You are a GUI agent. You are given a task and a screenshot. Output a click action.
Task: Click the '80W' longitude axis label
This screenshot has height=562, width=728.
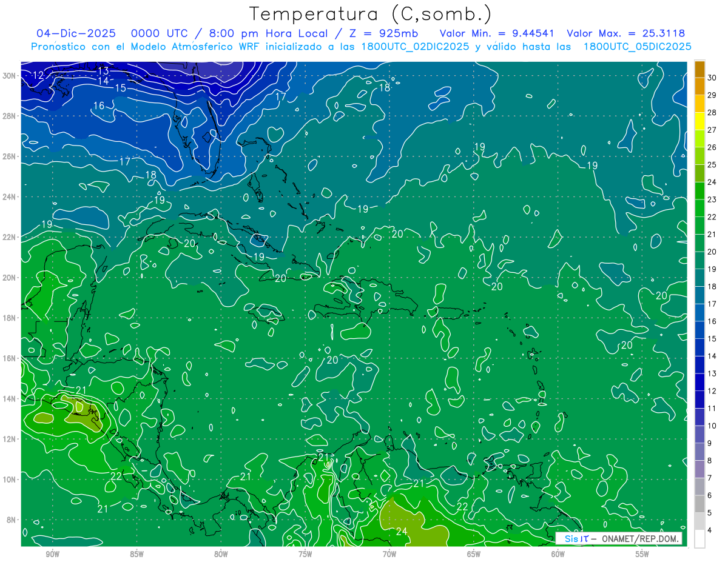coord(221,554)
